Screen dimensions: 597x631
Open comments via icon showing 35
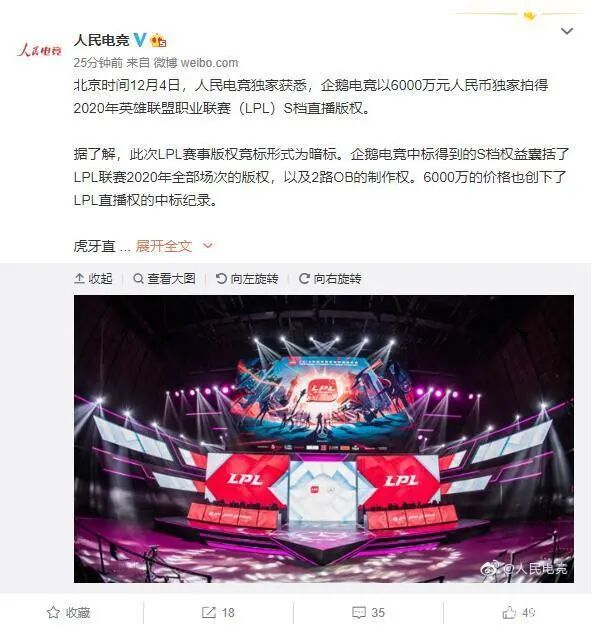tap(368, 613)
